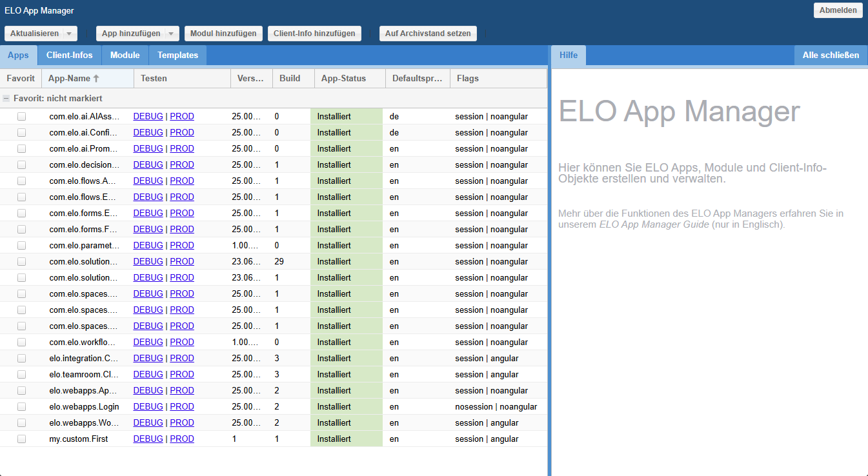Open DEBUG link for com.elo.decision...
Viewport: 868px width, 476px height.
point(148,165)
